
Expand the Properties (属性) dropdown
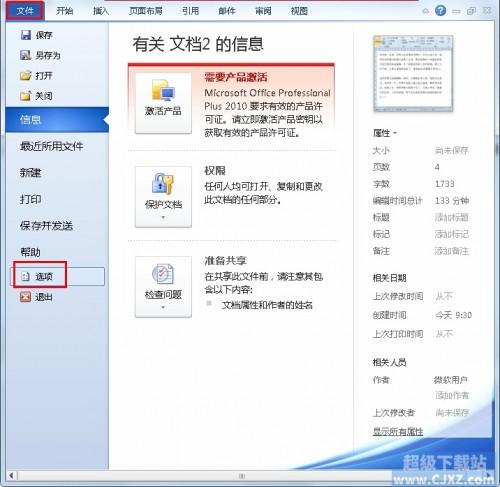point(385,133)
